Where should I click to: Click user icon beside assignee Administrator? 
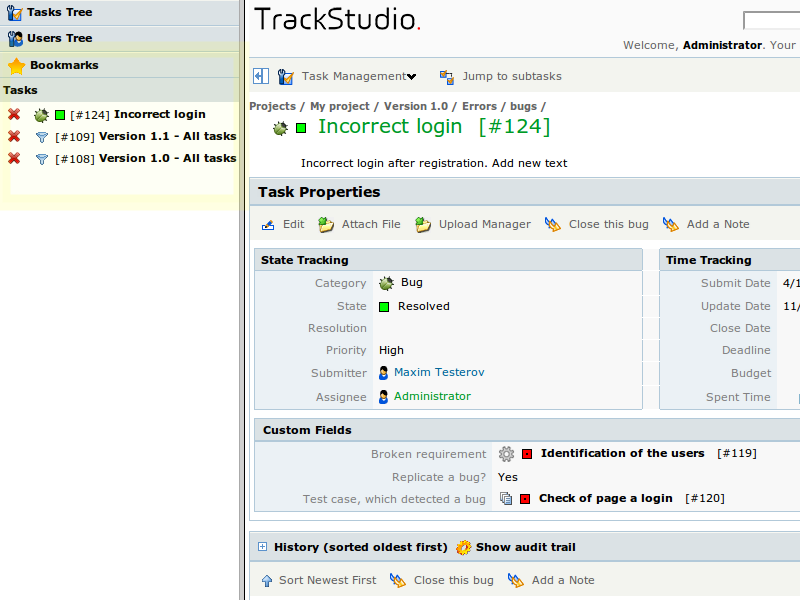tap(384, 397)
